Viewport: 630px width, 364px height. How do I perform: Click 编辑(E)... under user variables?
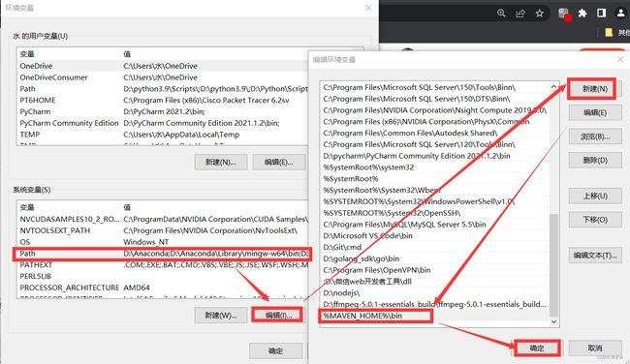click(x=279, y=162)
